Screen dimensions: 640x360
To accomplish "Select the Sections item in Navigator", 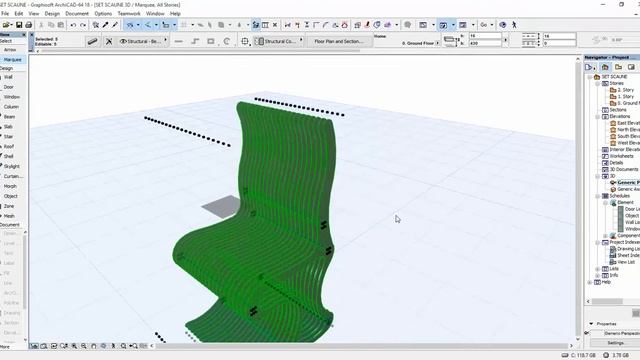I will coord(618,110).
